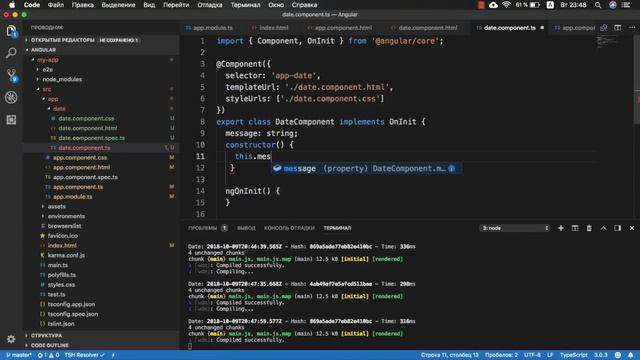Click the suggestion details info icon
Viewport: 640px width, 360px height.
pyautogui.click(x=451, y=168)
